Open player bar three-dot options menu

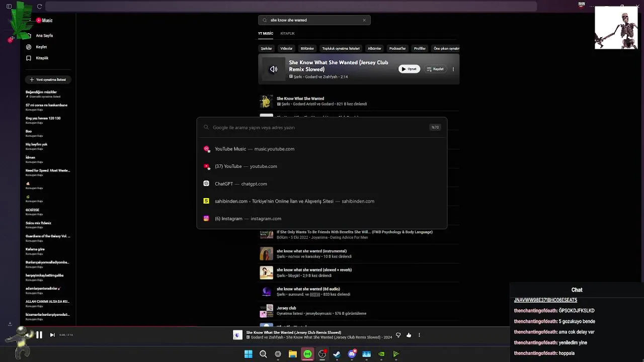coord(419,335)
